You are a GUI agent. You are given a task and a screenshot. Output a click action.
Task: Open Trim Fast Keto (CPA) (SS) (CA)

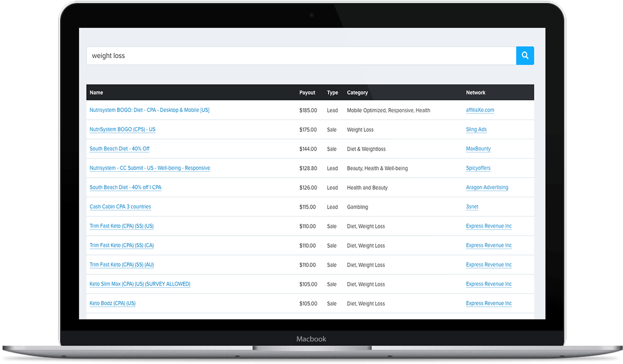[121, 245]
